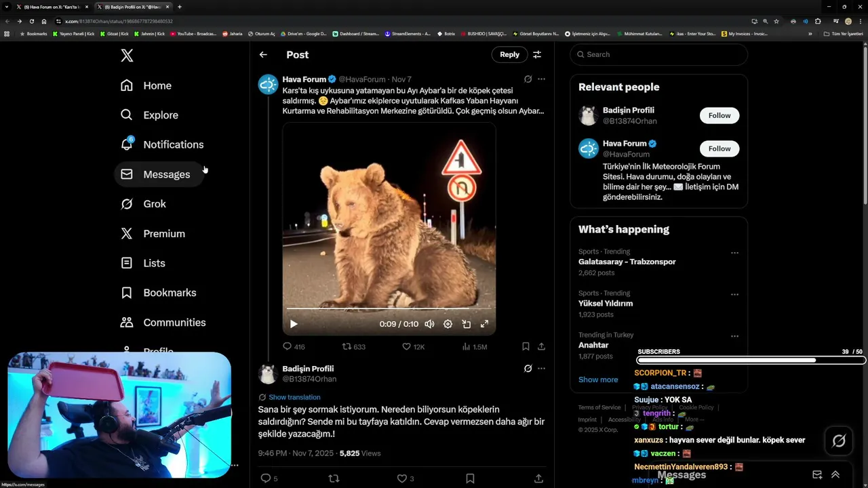This screenshot has height=488, width=868.
Task: Open Bookmarks in the sidebar
Action: 159,293
